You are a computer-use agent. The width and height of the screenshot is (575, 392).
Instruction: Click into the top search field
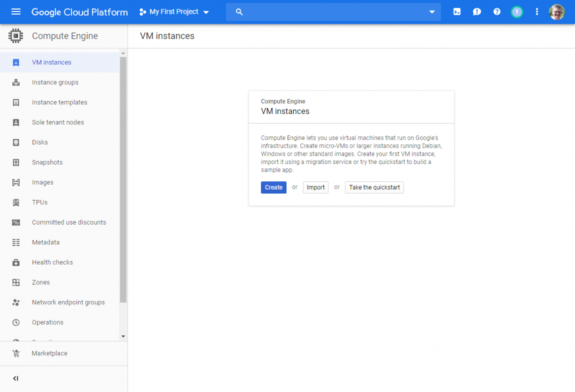click(334, 12)
